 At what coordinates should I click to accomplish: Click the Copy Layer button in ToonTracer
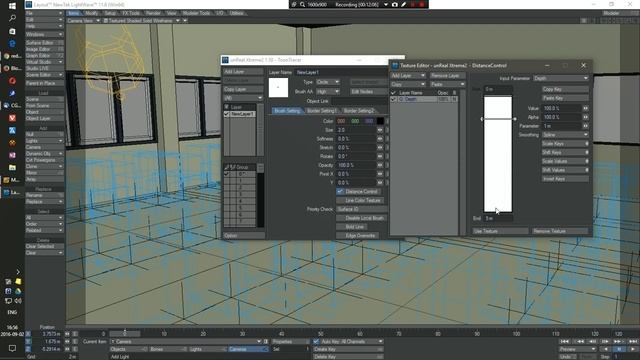point(243,89)
